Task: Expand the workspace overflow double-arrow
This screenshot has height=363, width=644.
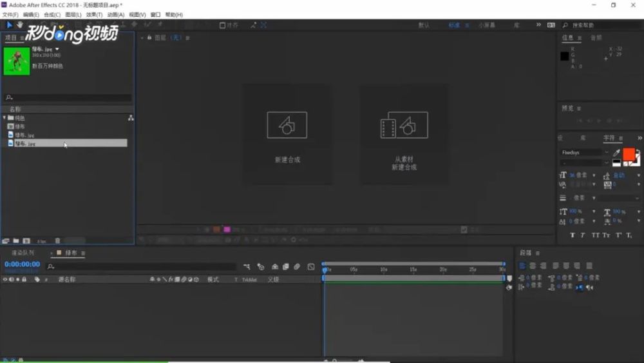Action: click(538, 25)
